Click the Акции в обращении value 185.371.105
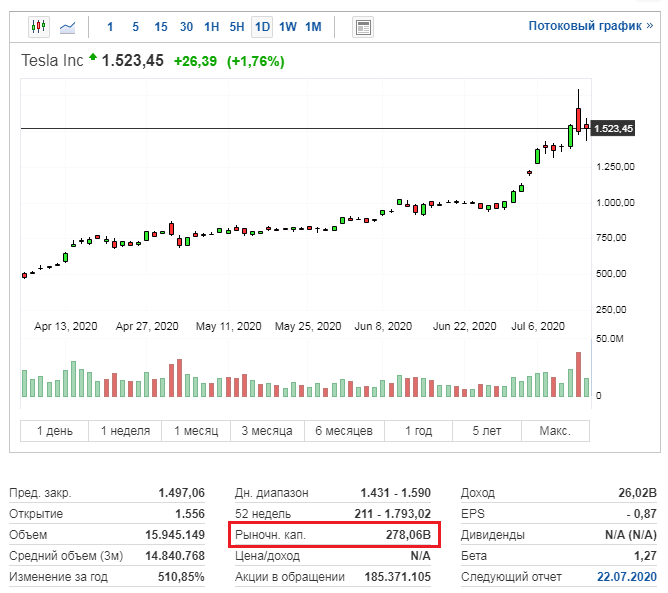This screenshot has height=593, width=668. click(398, 576)
